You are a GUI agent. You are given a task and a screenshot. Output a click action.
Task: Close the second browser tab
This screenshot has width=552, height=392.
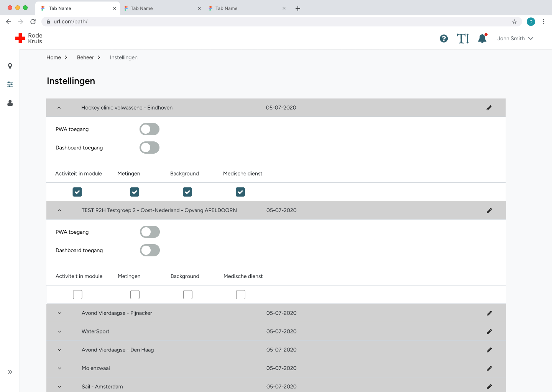pos(199,8)
